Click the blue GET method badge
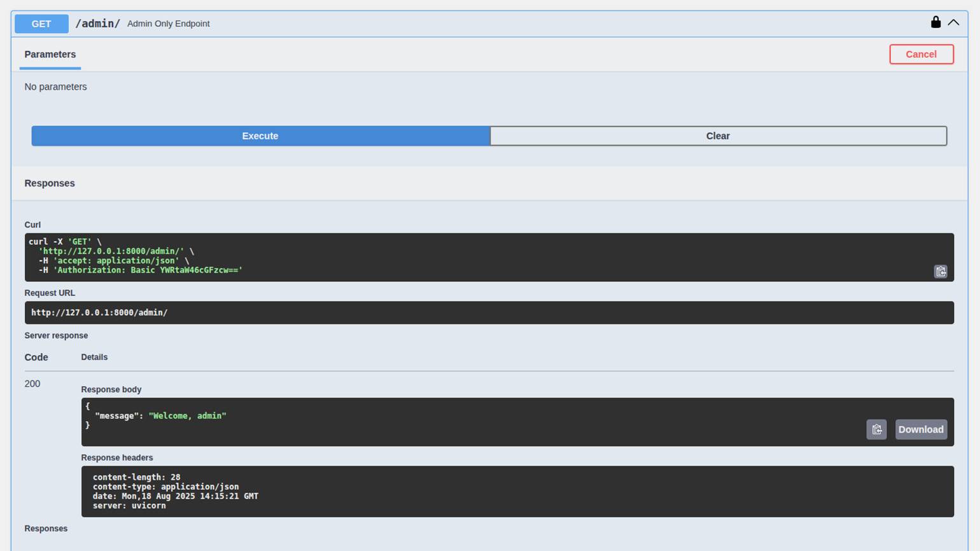The width and height of the screenshot is (980, 551). 41,24
